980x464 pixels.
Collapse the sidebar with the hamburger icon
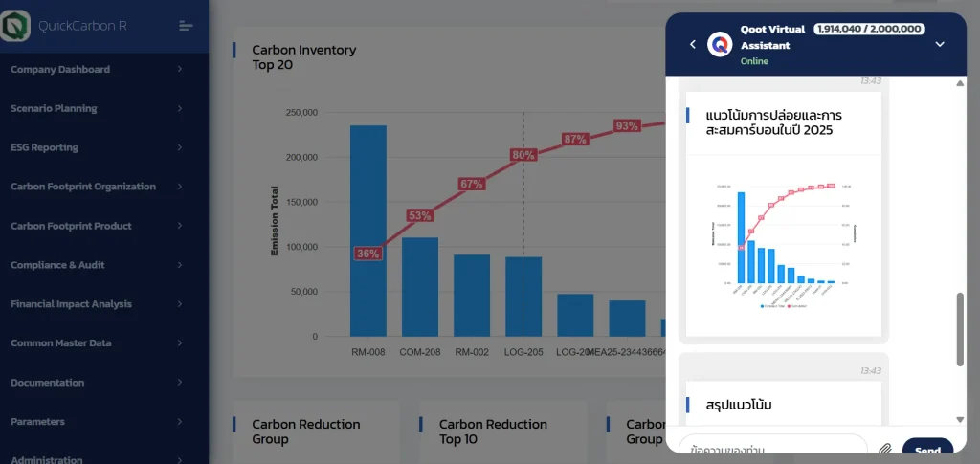(186, 26)
